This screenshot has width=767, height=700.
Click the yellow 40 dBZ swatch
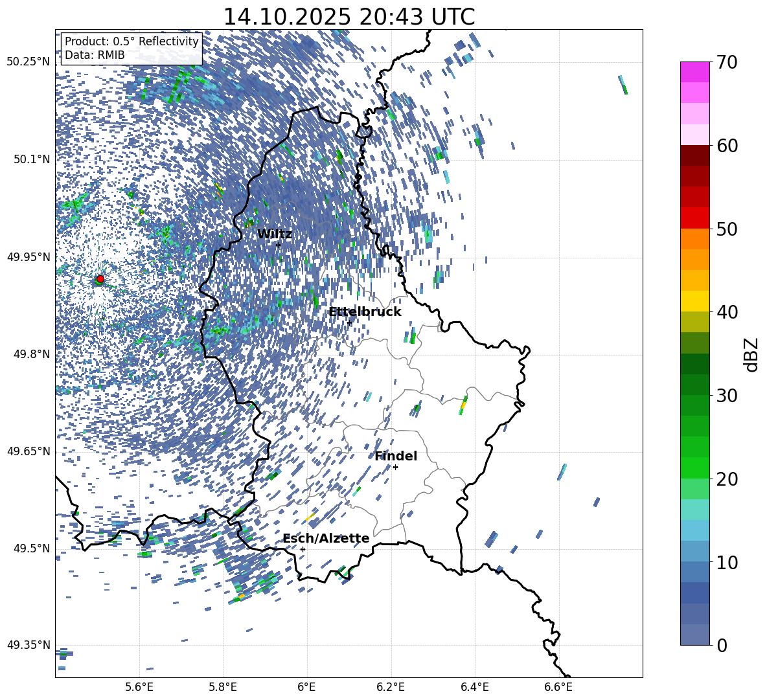(x=695, y=301)
